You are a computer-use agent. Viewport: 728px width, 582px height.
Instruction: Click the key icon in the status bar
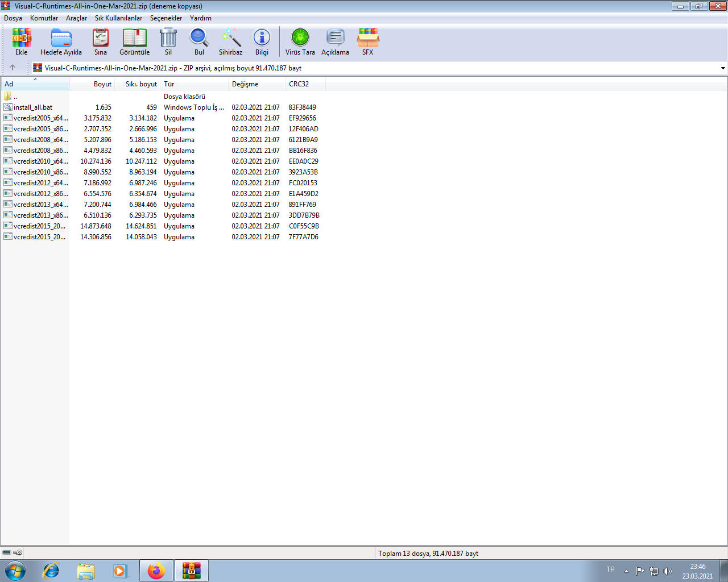[x=18, y=552]
